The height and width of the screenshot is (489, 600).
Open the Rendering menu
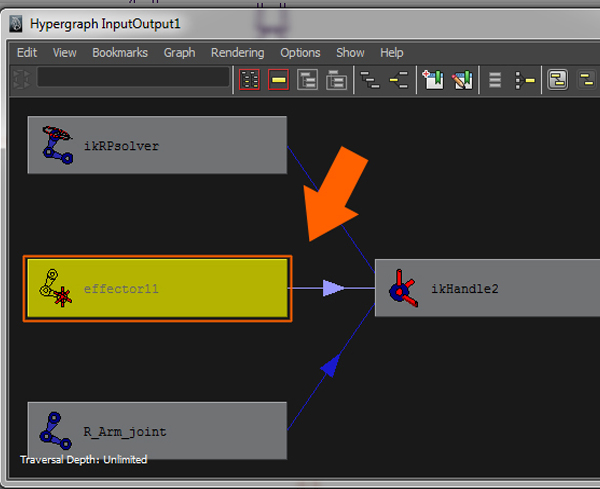coord(238,52)
